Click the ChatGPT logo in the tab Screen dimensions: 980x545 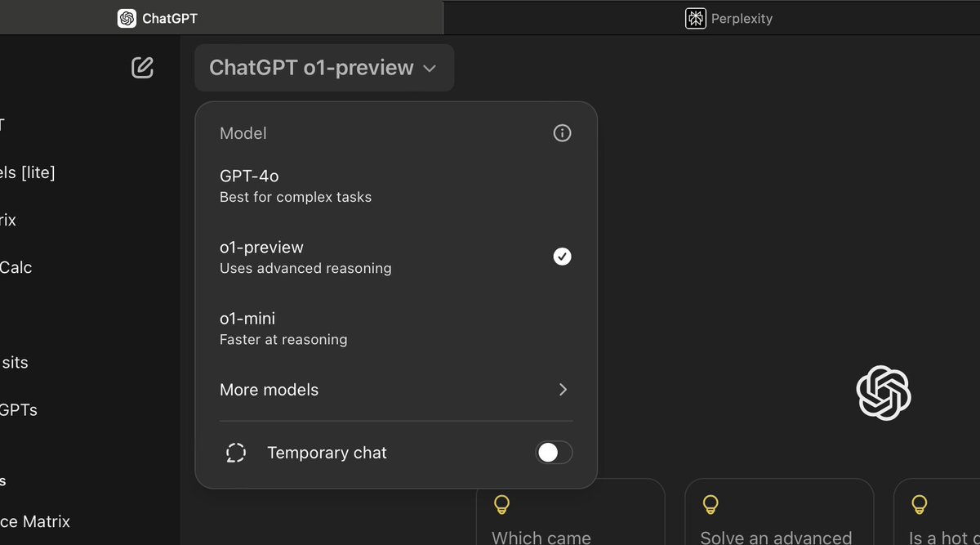pos(127,18)
